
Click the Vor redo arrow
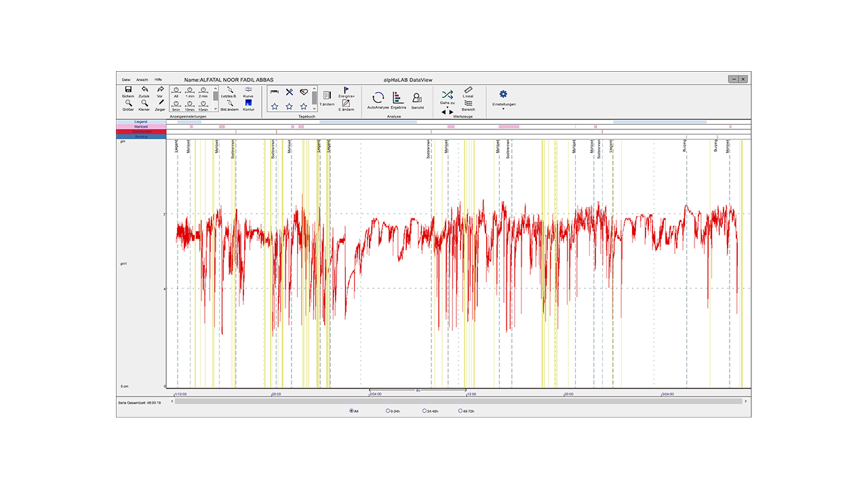pyautogui.click(x=160, y=89)
